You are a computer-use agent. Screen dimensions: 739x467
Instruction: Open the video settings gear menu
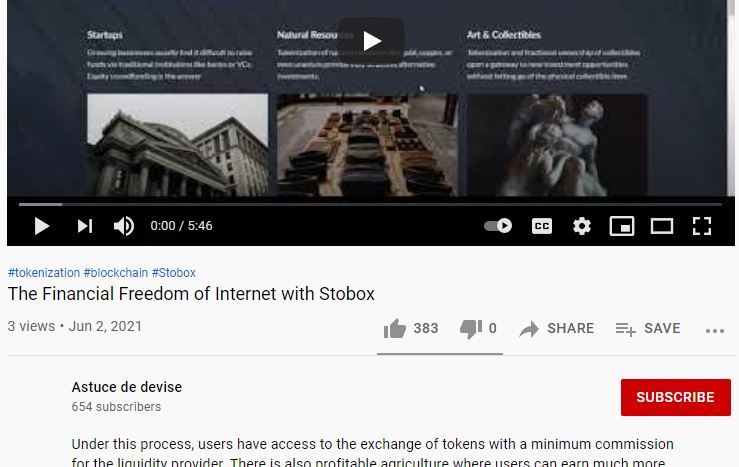coord(582,226)
